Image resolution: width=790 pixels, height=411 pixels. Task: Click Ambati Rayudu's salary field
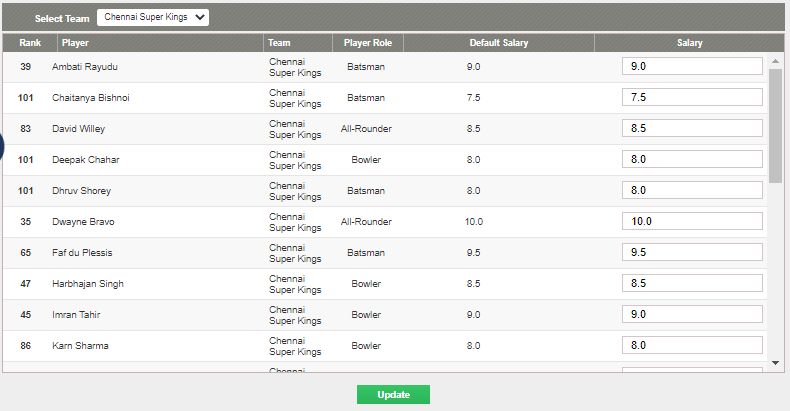(x=692, y=66)
